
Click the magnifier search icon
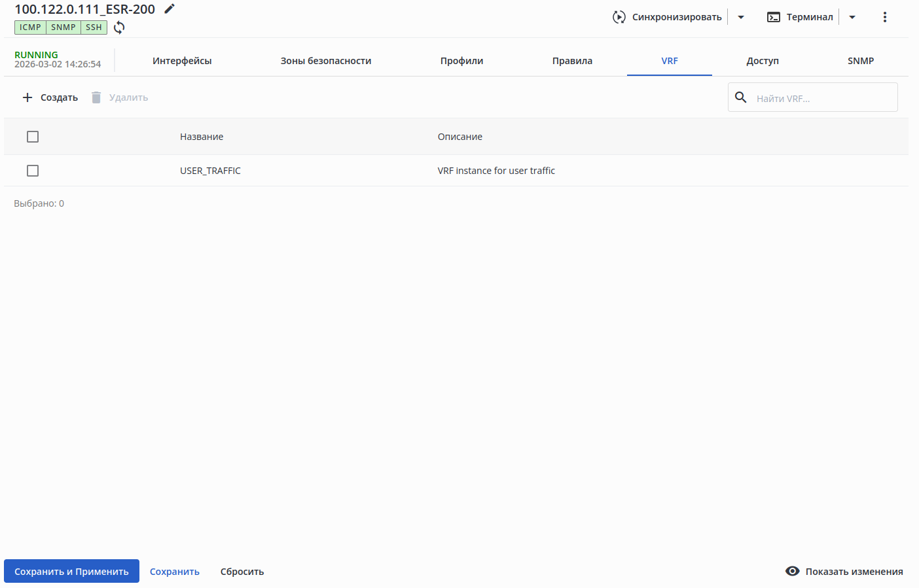[741, 97]
